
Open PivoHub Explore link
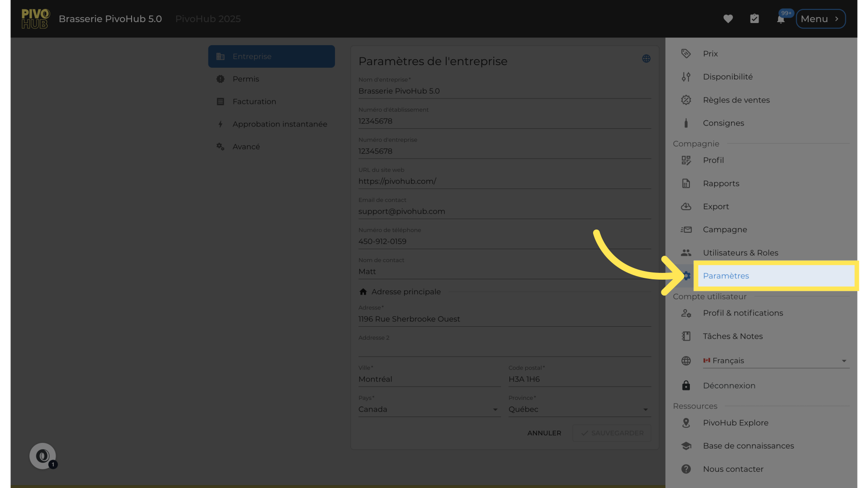(x=761, y=423)
